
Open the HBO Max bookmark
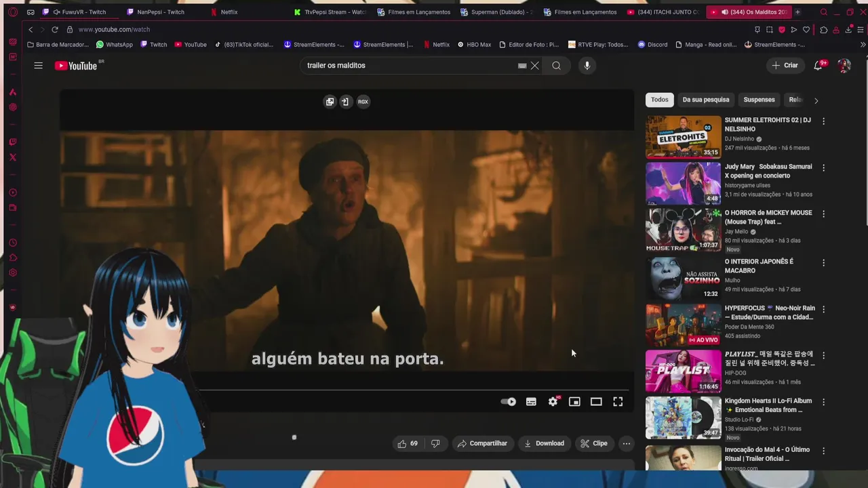474,45
